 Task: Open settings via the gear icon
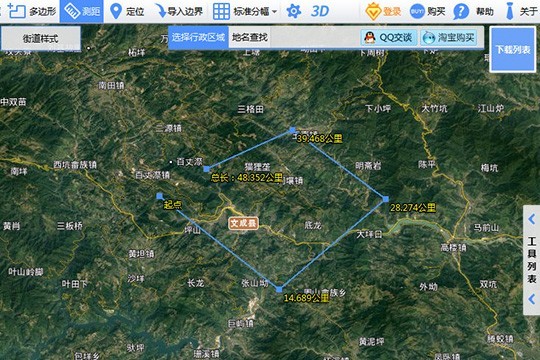[x=293, y=11]
